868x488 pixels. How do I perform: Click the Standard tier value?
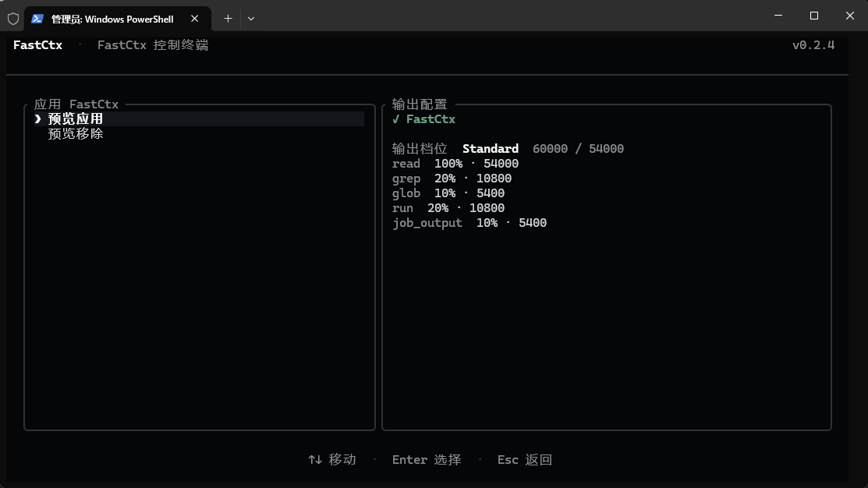(491, 149)
